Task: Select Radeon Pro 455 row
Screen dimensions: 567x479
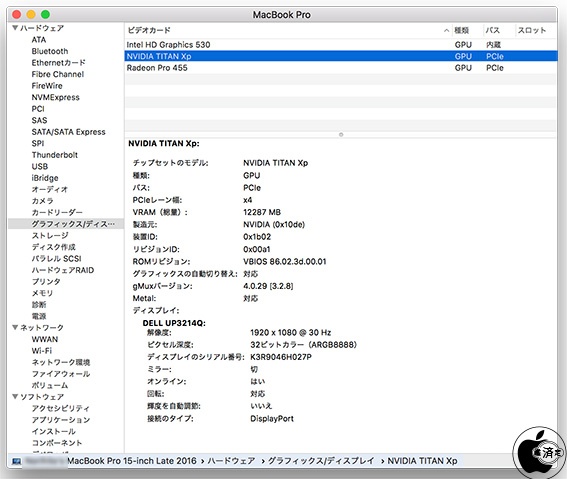Action: (340, 68)
